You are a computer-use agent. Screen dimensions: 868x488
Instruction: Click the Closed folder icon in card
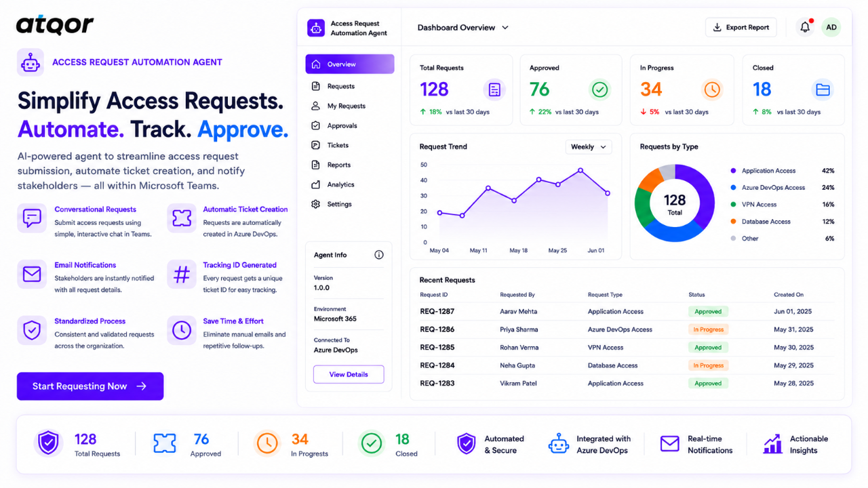coord(823,89)
